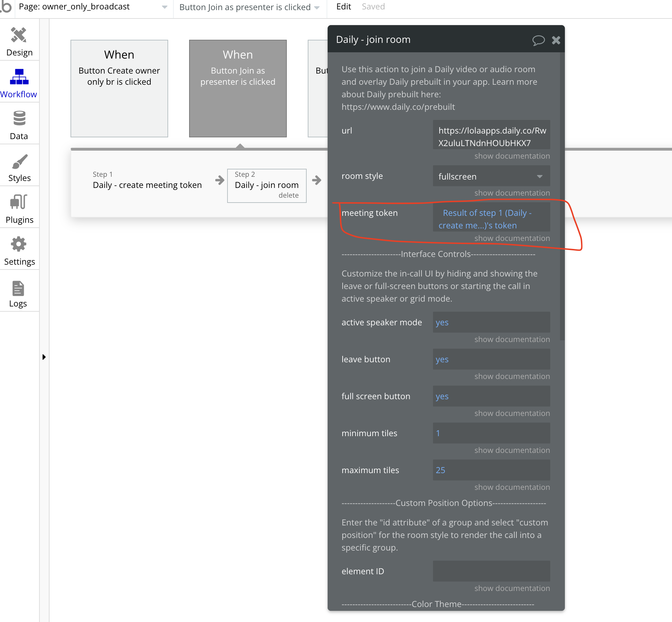Screen dimensions: 672x622
Task: Open the comment bubble in Daily panel
Action: (538, 40)
